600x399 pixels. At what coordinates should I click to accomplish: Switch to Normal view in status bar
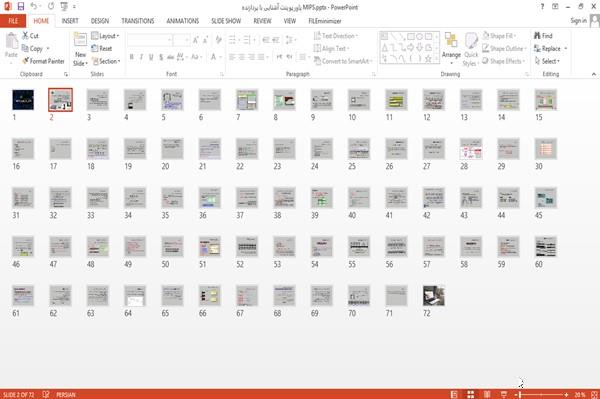454,394
